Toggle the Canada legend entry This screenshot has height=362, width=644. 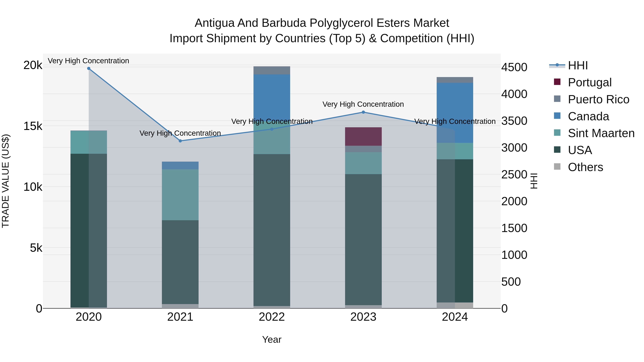(x=581, y=116)
